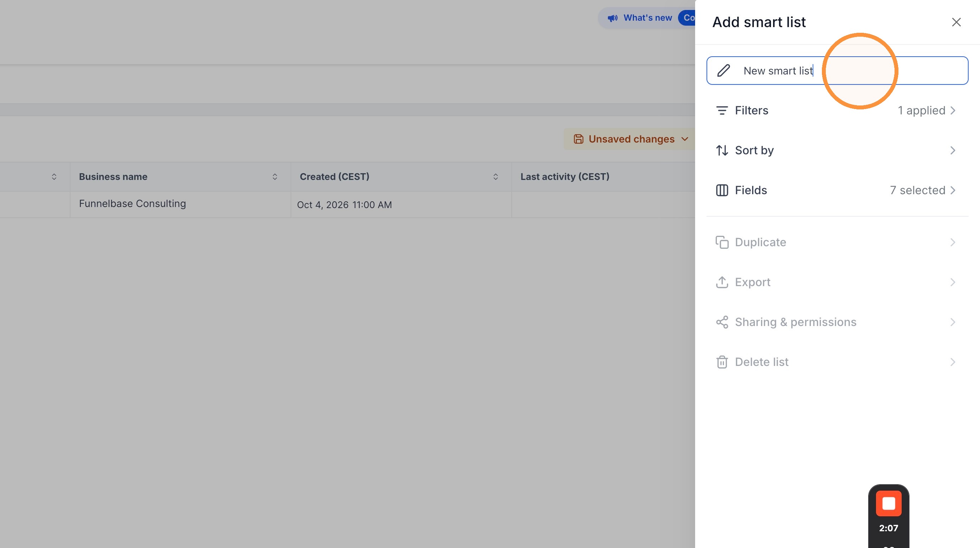980x548 pixels.
Task: Open the Filters menu item
Action: tap(837, 110)
